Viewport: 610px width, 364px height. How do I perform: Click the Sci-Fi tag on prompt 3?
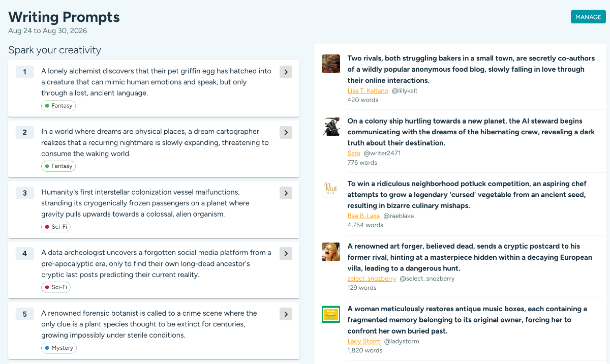(56, 227)
